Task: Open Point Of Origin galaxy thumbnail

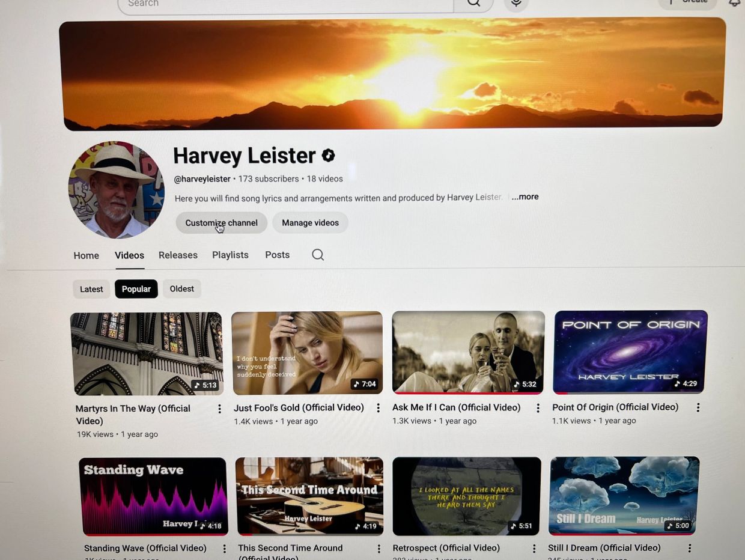Action: point(630,352)
